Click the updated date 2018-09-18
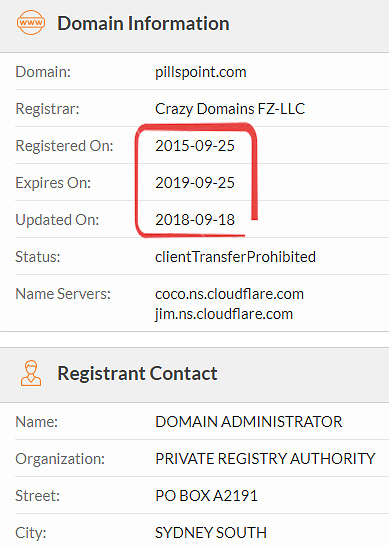Screen dimensions: 389x548 [x=195, y=220]
